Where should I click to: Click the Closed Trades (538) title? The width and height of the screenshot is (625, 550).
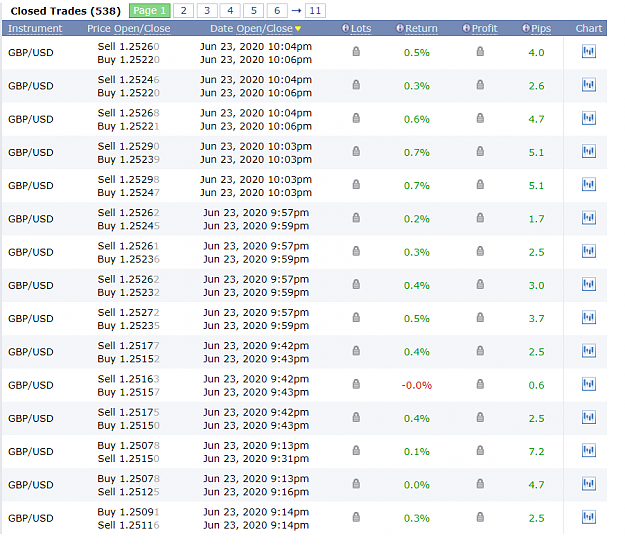(65, 11)
